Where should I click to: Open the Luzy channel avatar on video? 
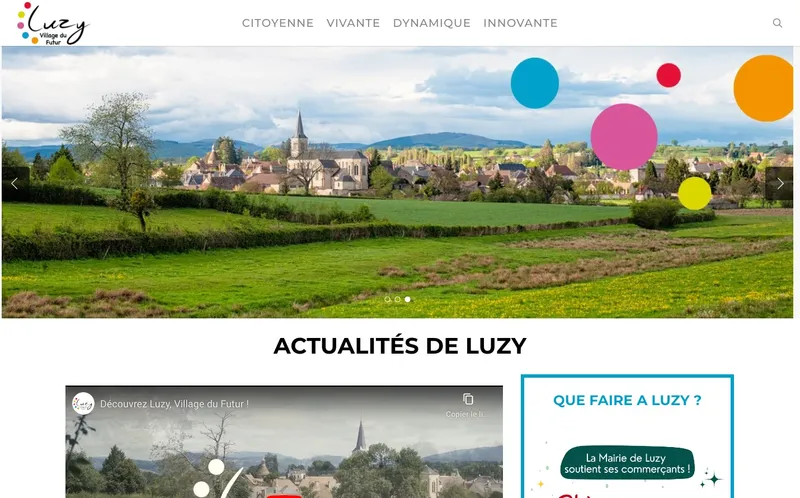tap(83, 404)
